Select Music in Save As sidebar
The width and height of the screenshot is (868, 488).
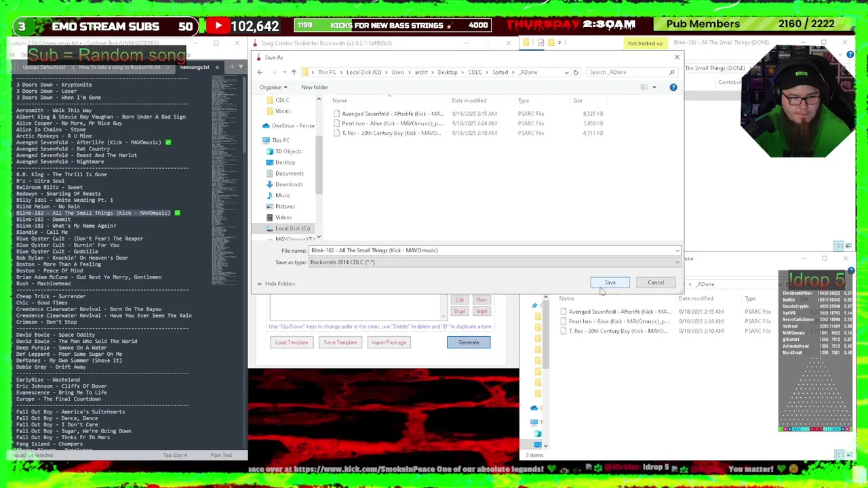(x=279, y=195)
